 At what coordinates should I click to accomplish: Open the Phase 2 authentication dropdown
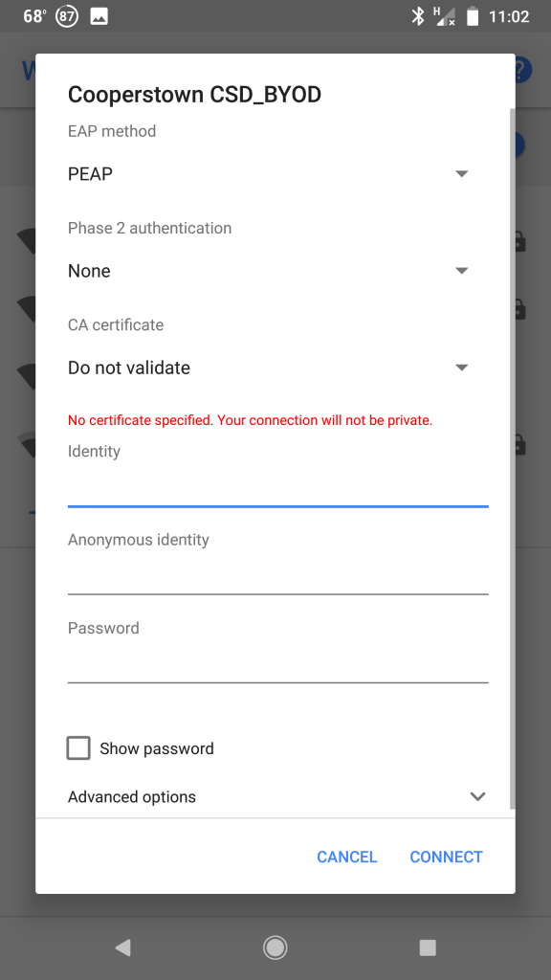pyautogui.click(x=269, y=271)
